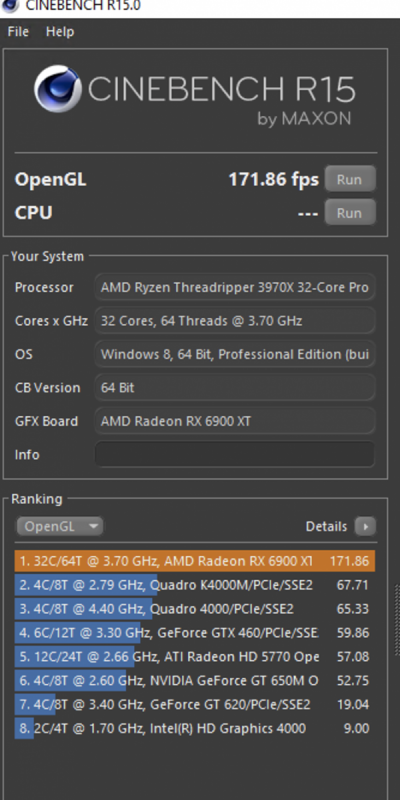Select ranking row 6 GeForce GT 650M

(x=195, y=681)
